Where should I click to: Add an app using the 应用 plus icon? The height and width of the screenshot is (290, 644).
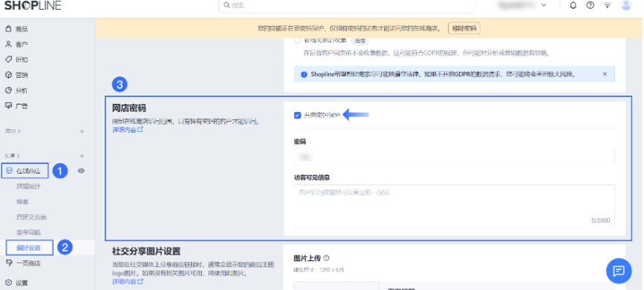(82, 131)
